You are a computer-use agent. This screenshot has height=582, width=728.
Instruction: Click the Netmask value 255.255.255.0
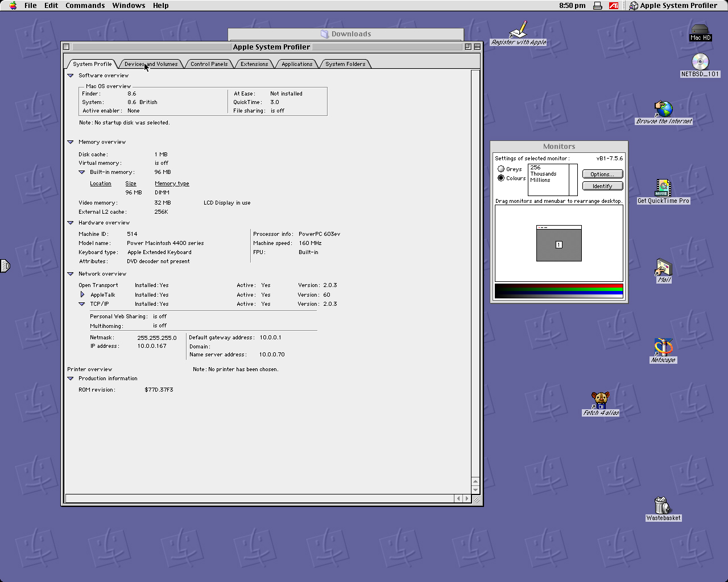(157, 338)
